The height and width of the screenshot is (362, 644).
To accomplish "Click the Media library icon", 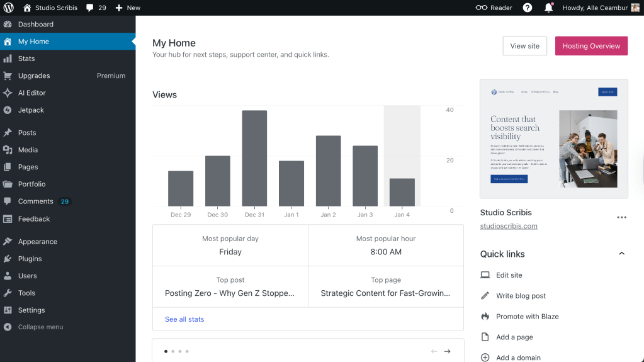I will tap(8, 150).
